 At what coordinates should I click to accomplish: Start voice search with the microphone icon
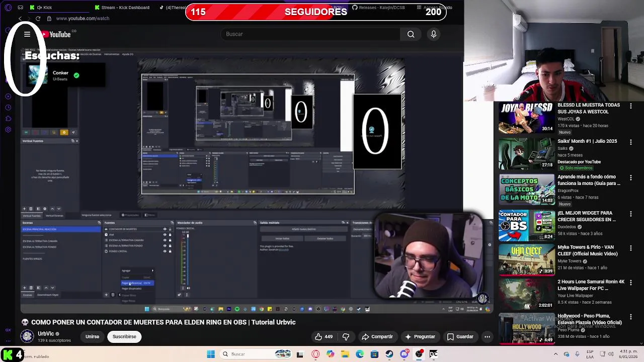433,34
